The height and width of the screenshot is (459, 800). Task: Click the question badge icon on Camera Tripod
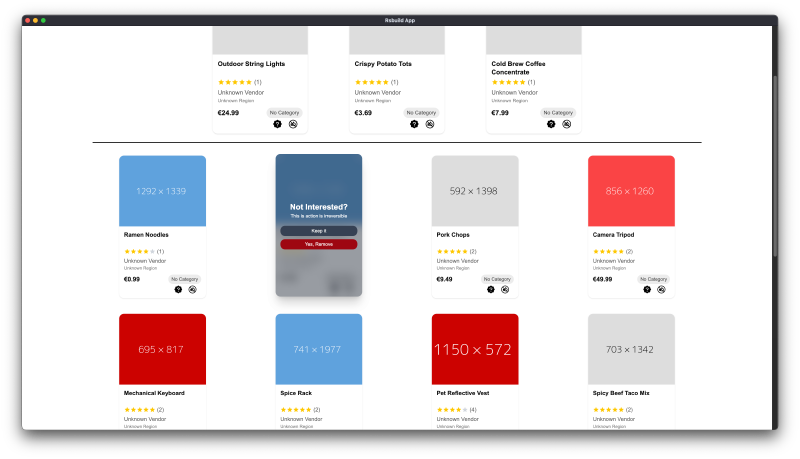[647, 289]
